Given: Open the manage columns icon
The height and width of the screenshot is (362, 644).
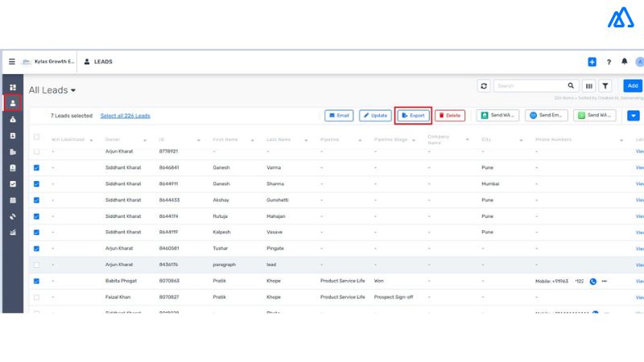Looking at the screenshot, I should (x=589, y=86).
